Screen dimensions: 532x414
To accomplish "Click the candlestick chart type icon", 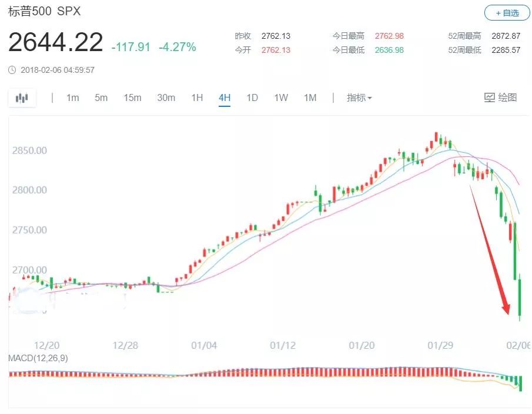I will pos(22,98).
